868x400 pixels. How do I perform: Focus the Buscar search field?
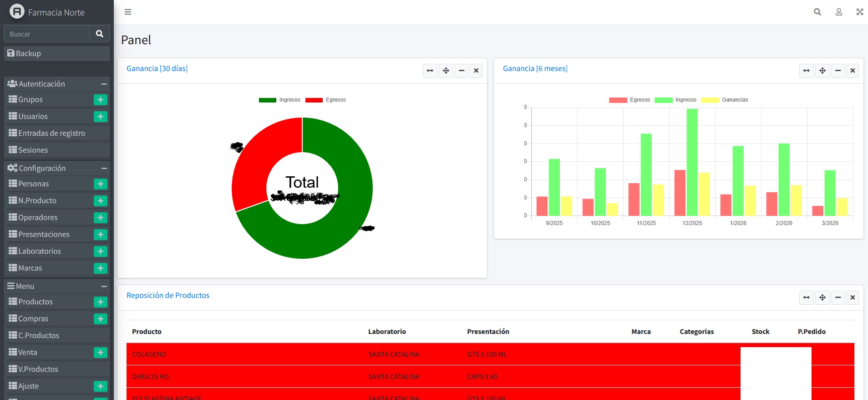pyautogui.click(x=46, y=34)
